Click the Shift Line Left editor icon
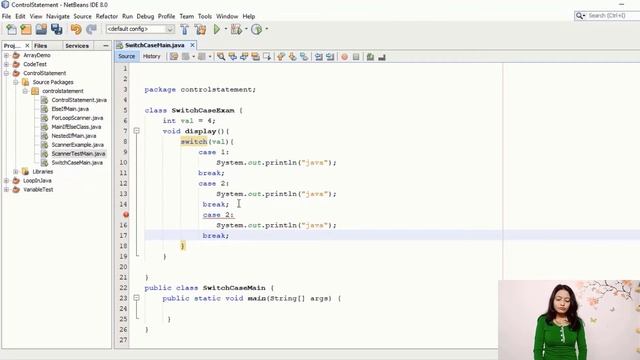 [x=318, y=57]
